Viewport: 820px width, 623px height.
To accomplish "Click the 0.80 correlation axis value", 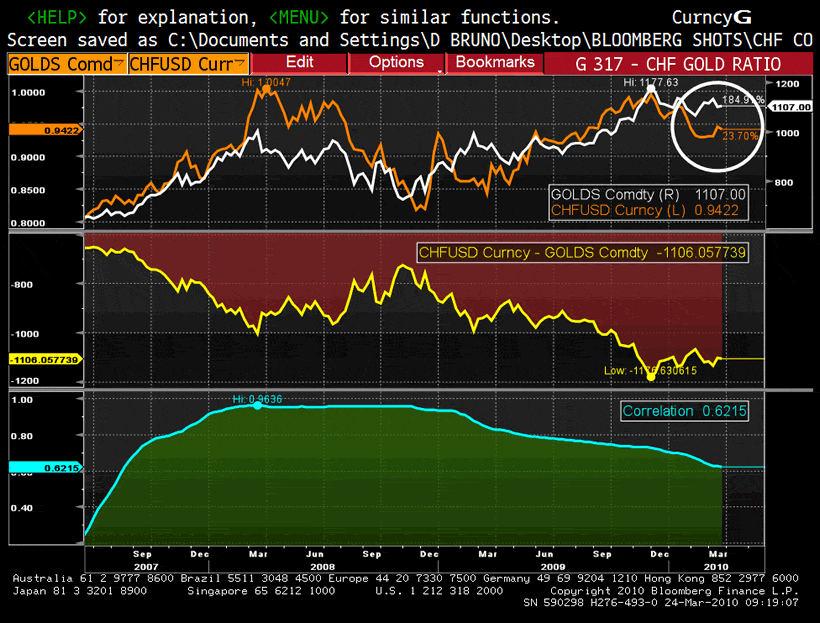I will click(x=22, y=436).
